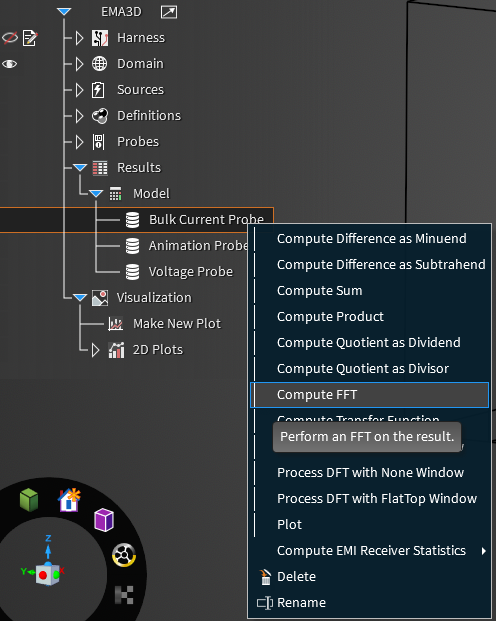Choose Compute Sum menu entry
496x621 pixels.
372,291
